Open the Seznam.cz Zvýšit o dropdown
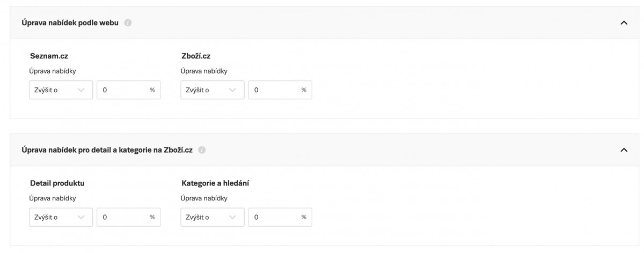The height and width of the screenshot is (253, 644). 61,90
